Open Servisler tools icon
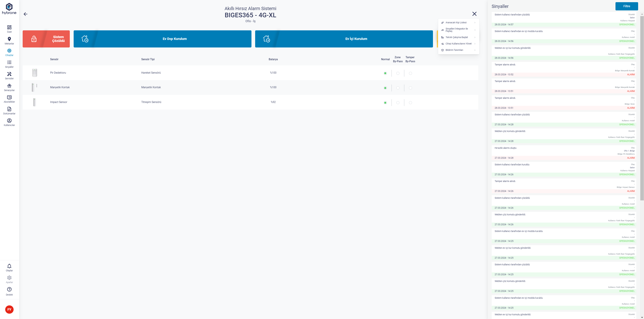The height and width of the screenshot is (319, 644). click(9, 74)
